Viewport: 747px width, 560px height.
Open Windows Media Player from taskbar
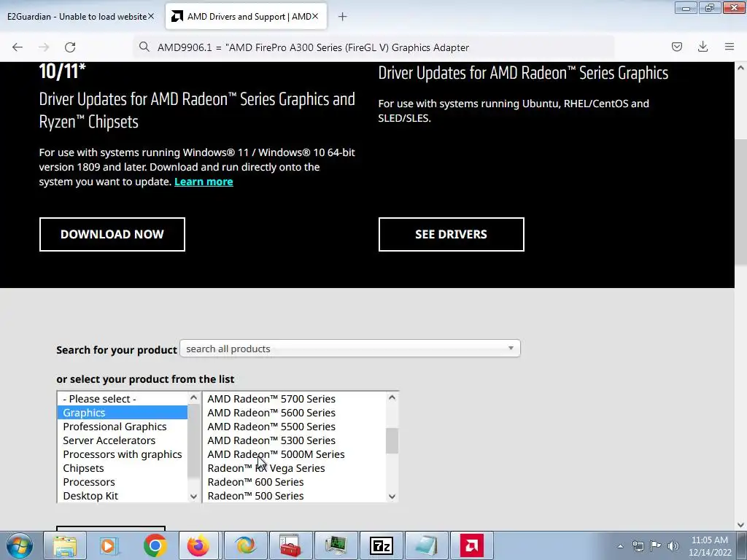pyautogui.click(x=109, y=545)
